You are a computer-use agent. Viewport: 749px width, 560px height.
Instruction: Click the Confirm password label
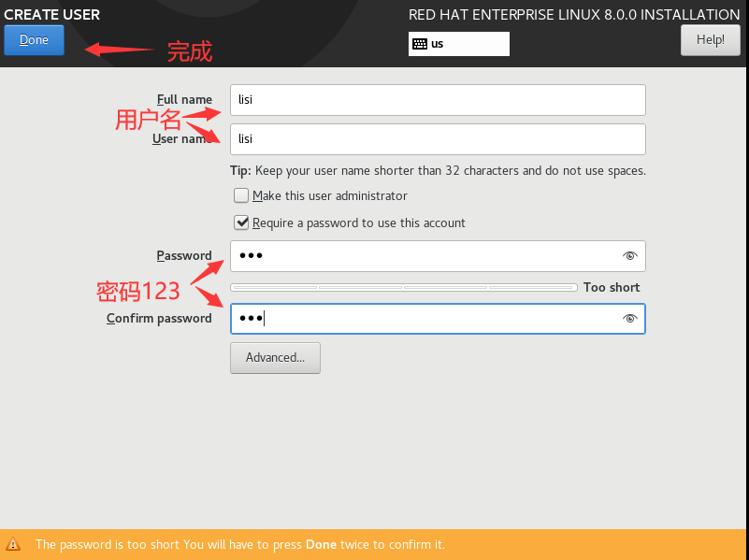159,318
